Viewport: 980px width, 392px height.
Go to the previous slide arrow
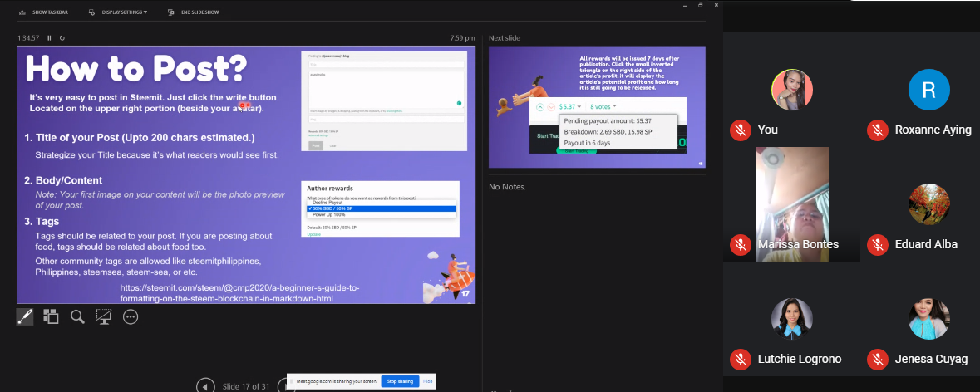[205, 385]
